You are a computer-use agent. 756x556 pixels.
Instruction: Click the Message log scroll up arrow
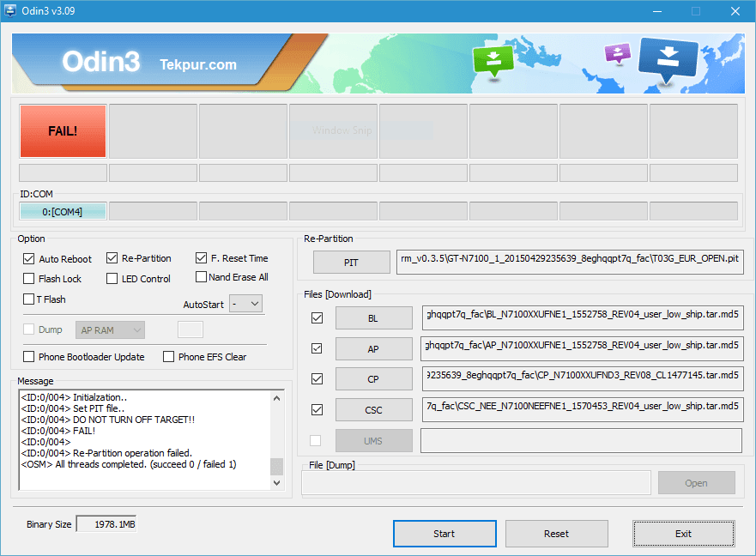[x=277, y=398]
